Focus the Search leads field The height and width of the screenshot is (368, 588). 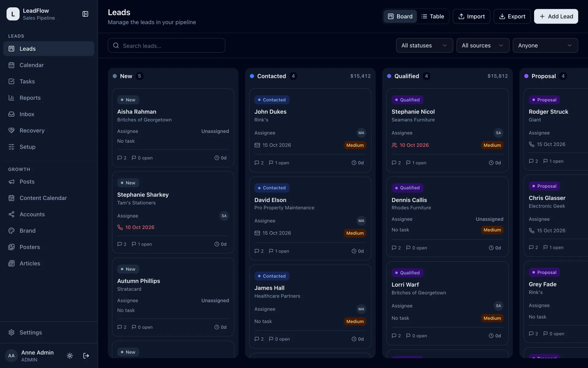pyautogui.click(x=166, y=45)
